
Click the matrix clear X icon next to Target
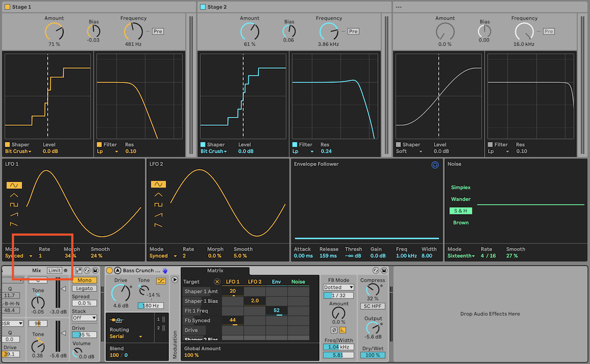coord(217,281)
